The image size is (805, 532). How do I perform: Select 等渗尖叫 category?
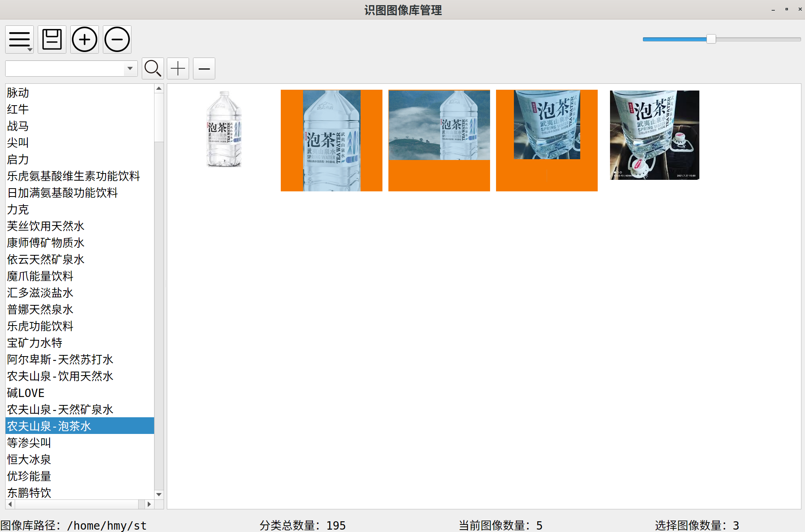pos(79,443)
